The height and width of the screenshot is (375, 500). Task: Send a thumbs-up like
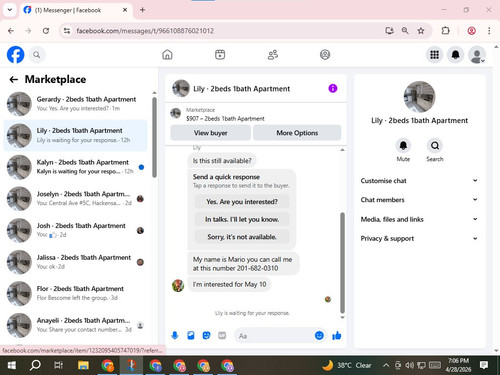pyautogui.click(x=337, y=335)
